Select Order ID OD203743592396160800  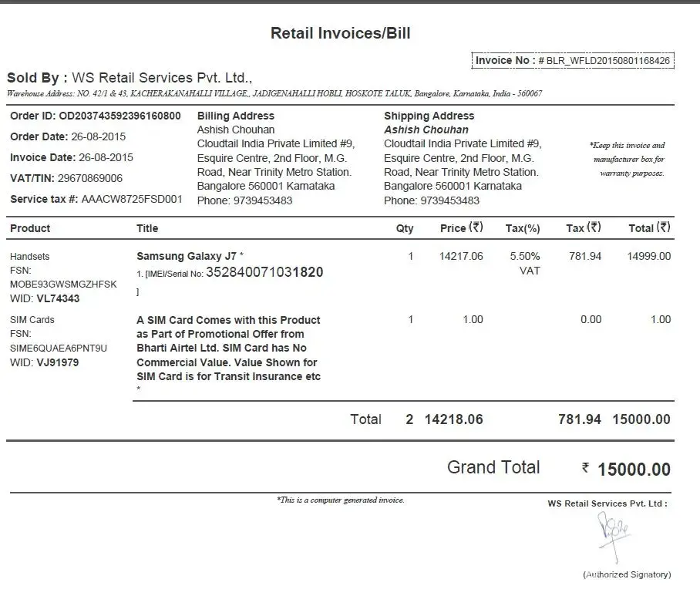coord(119,116)
